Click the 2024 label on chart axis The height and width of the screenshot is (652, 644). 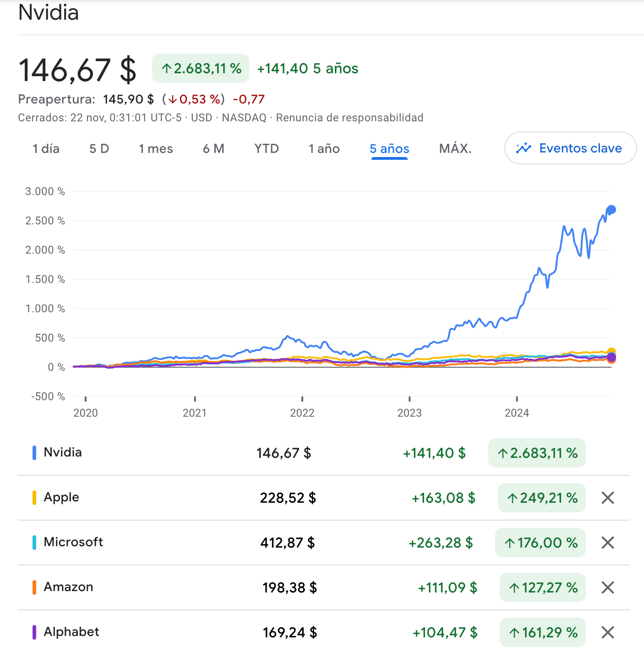(517, 413)
